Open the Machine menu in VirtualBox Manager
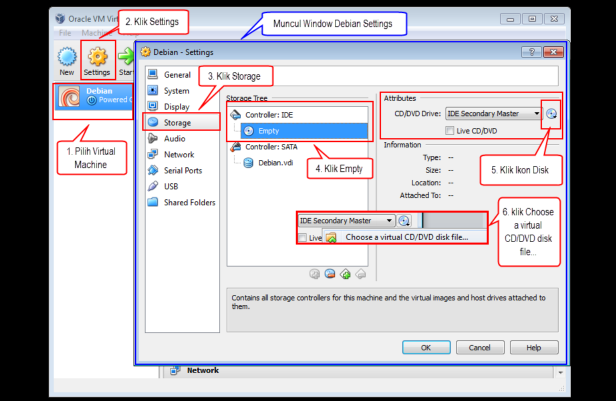Viewport: 616px width, 401px height. 97,33
